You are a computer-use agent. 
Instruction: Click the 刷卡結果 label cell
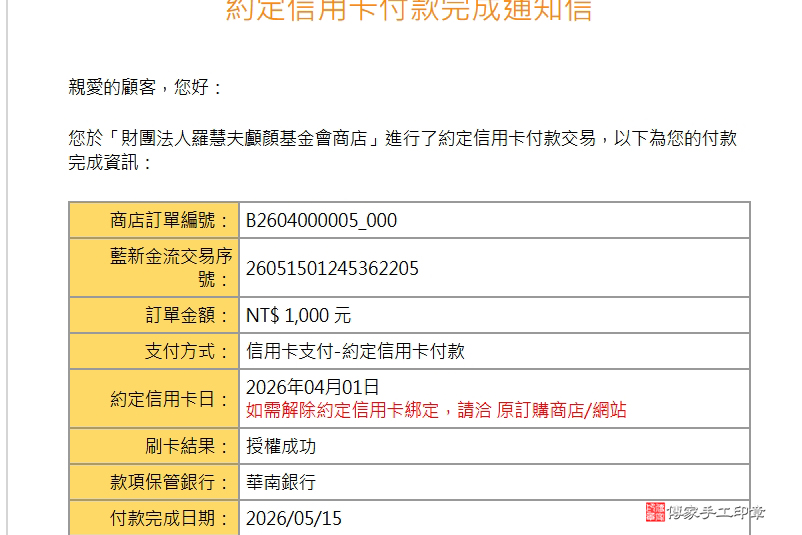coord(154,446)
